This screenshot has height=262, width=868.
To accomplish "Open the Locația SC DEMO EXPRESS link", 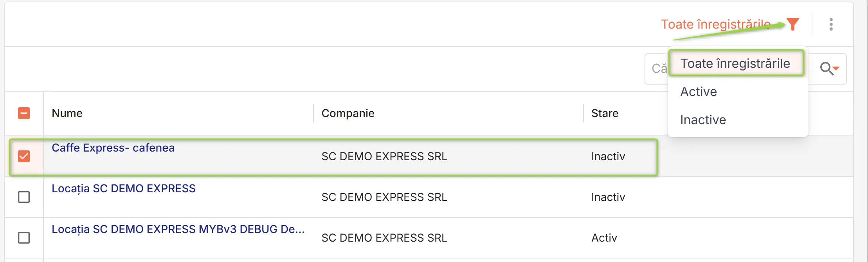I will point(124,188).
